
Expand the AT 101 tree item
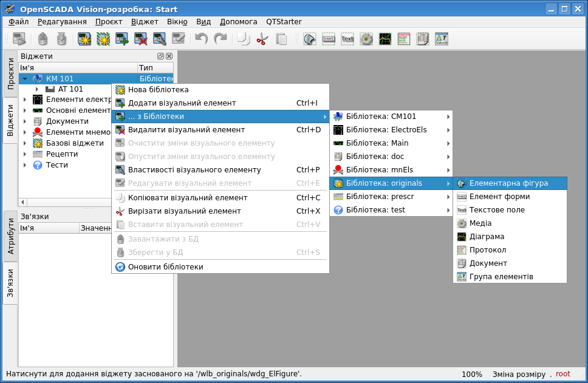[x=37, y=89]
